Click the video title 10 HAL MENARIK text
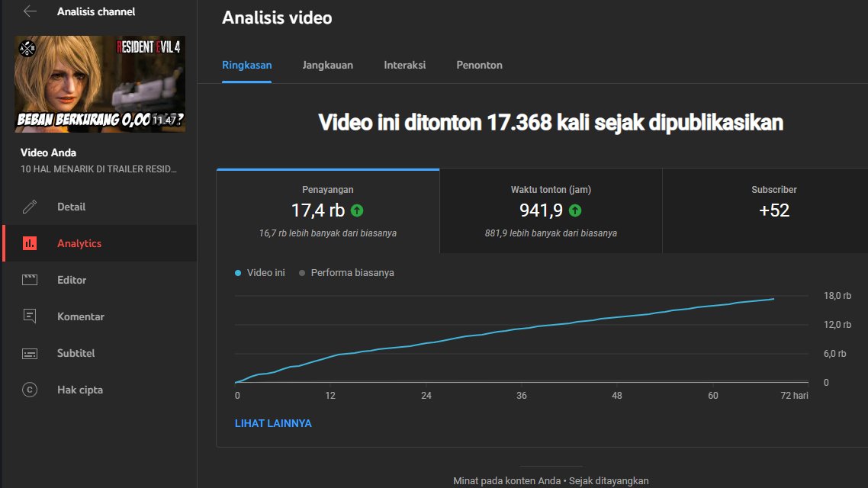This screenshot has width=868, height=488. pos(98,169)
